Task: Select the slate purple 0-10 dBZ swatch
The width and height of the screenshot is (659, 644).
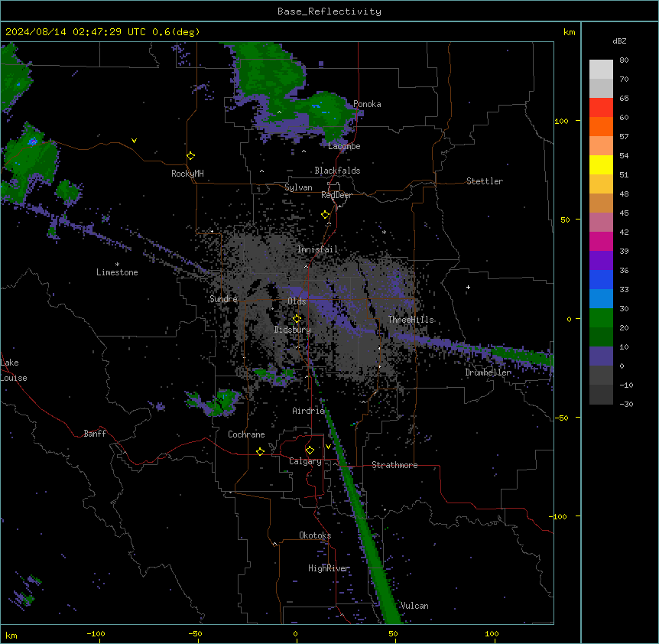Action: (601, 356)
